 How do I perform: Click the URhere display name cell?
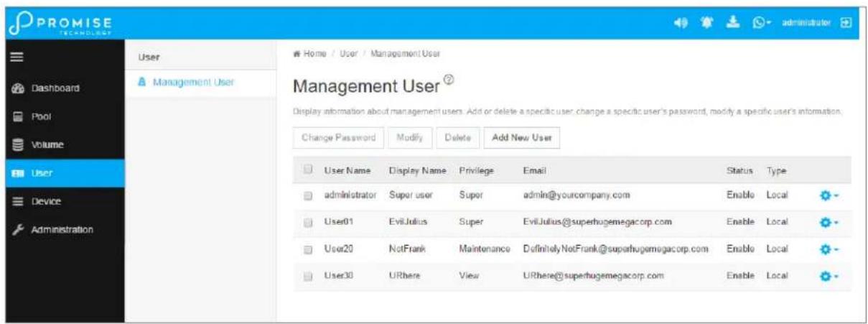(404, 277)
